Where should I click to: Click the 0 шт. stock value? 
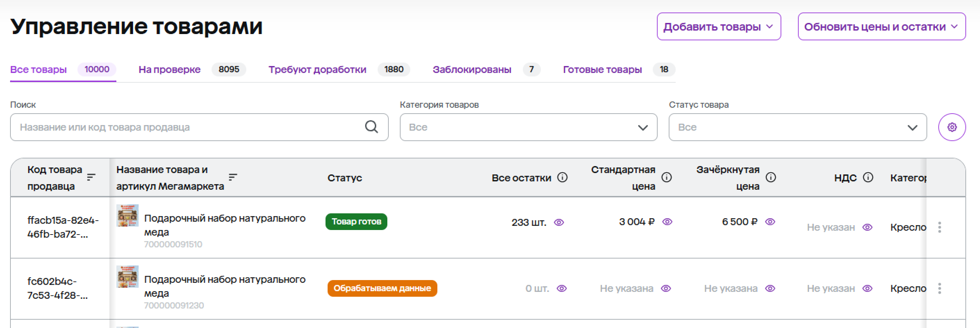[537, 288]
